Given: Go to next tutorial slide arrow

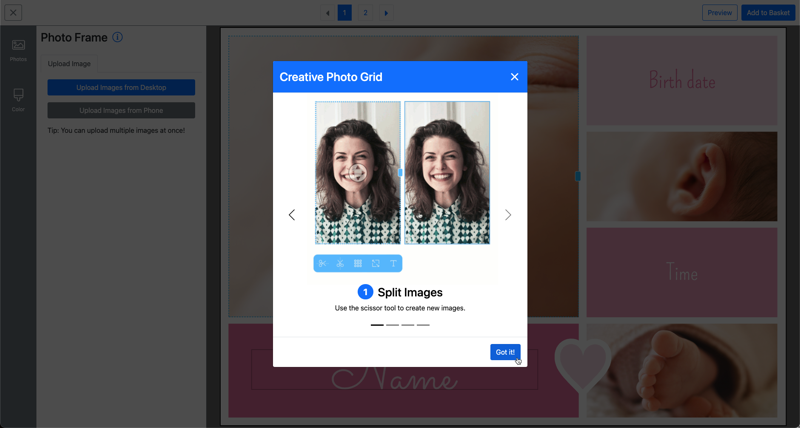Looking at the screenshot, I should pyautogui.click(x=508, y=215).
